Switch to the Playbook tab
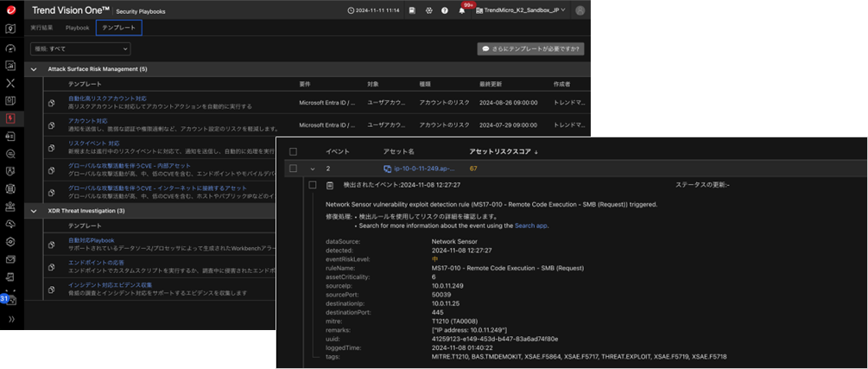Image resolution: width=868 pixels, height=369 pixels. (77, 28)
